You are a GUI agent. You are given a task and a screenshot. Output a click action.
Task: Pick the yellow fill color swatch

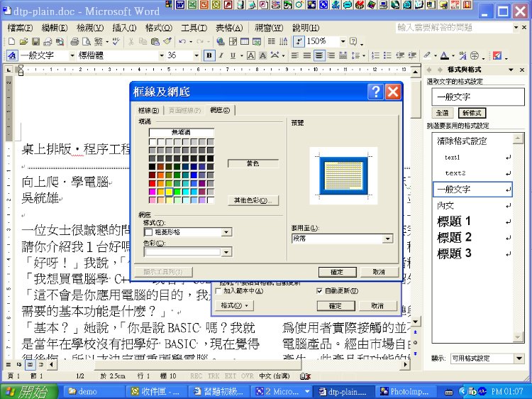(x=169, y=192)
